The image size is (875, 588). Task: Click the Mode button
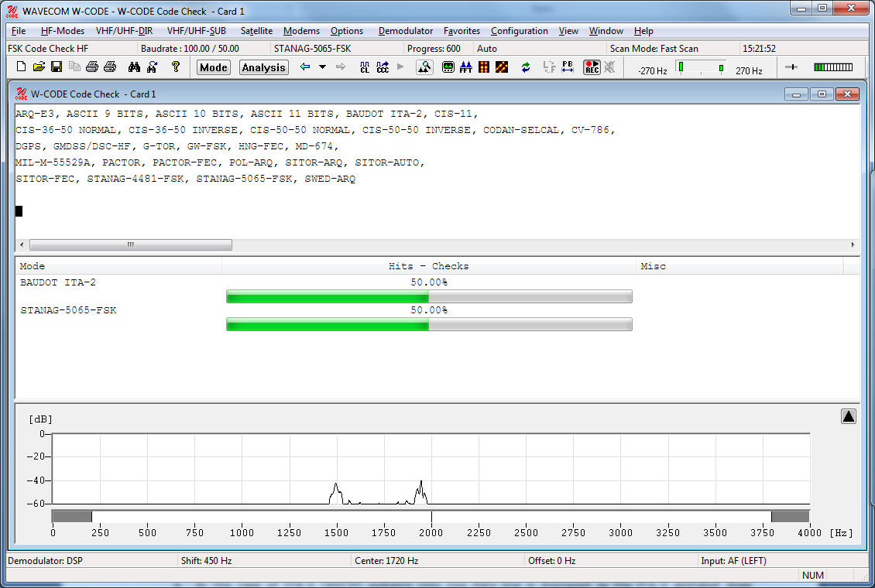tap(213, 67)
